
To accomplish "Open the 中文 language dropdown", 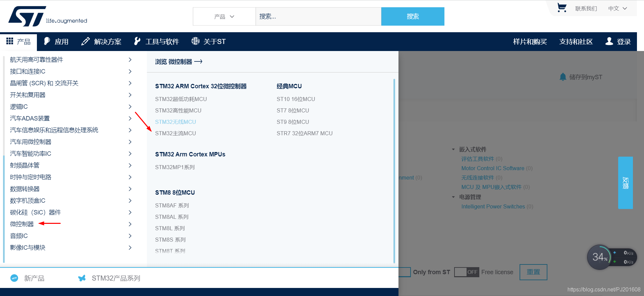I will click(618, 8).
